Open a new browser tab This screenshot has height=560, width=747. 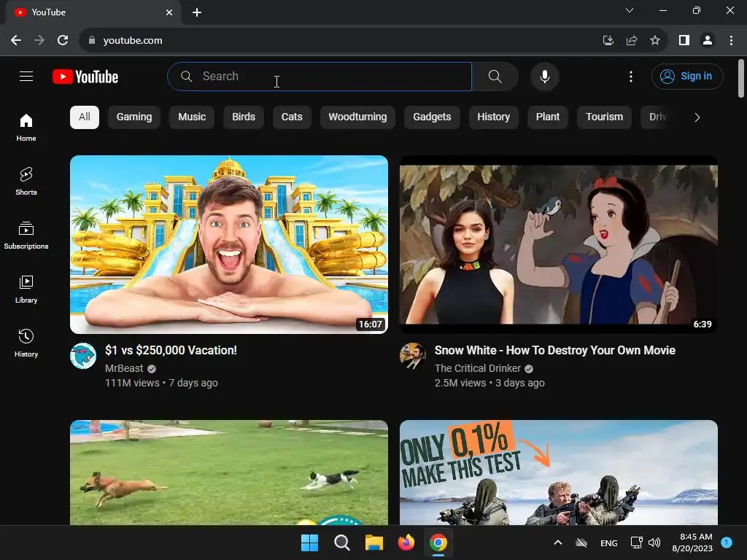click(197, 12)
